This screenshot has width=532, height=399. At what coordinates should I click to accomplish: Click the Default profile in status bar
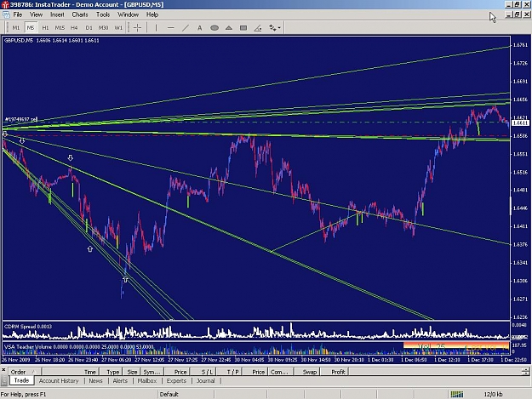point(169,394)
